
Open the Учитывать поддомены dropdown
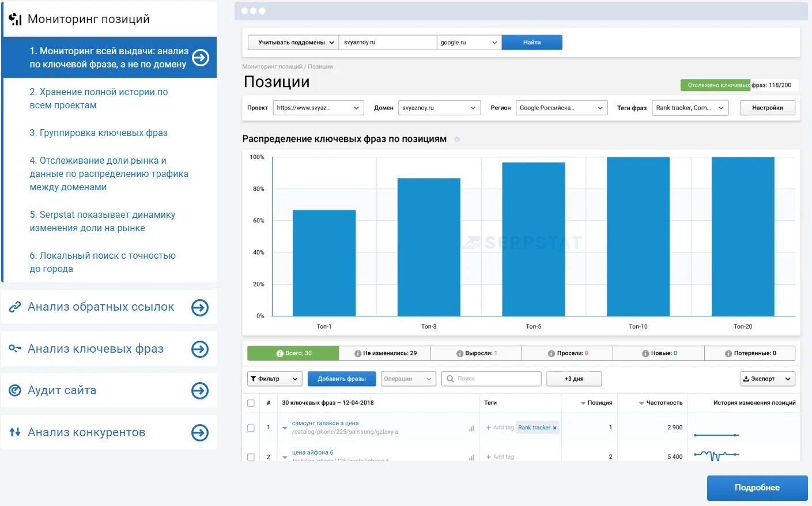tap(293, 43)
